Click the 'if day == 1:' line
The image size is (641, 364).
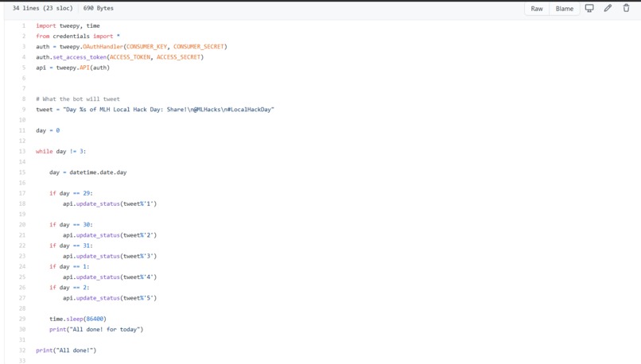[x=69, y=267]
